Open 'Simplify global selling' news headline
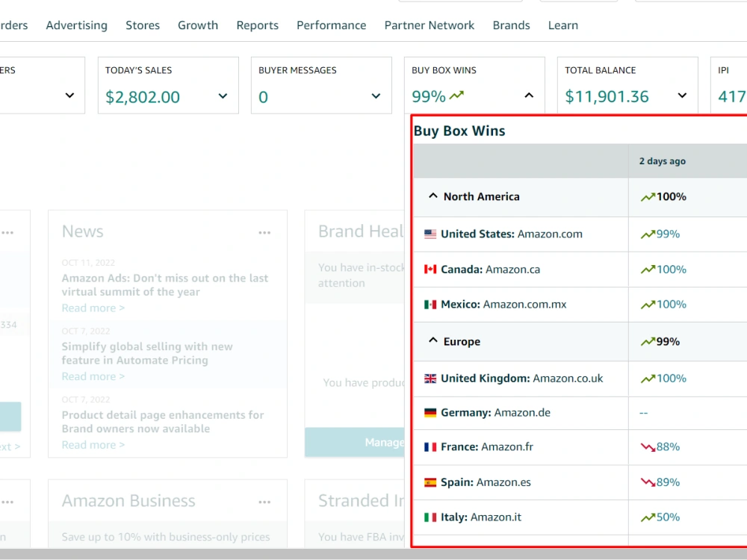 click(147, 353)
